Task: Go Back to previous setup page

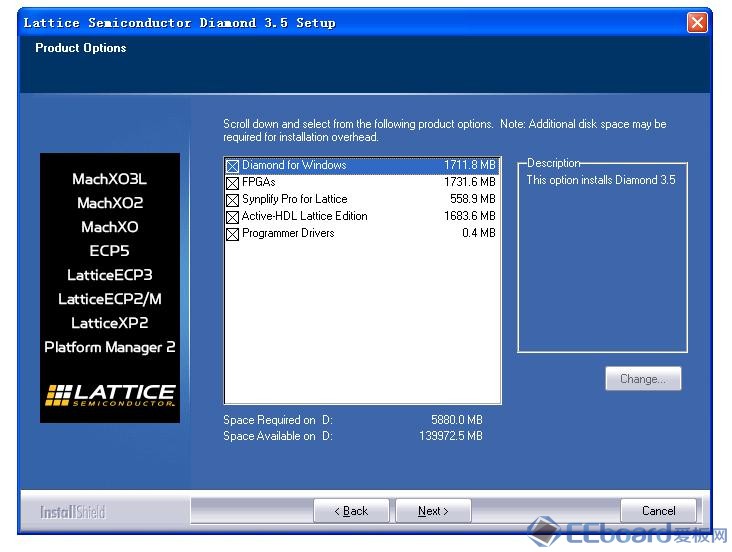Action: (x=351, y=511)
